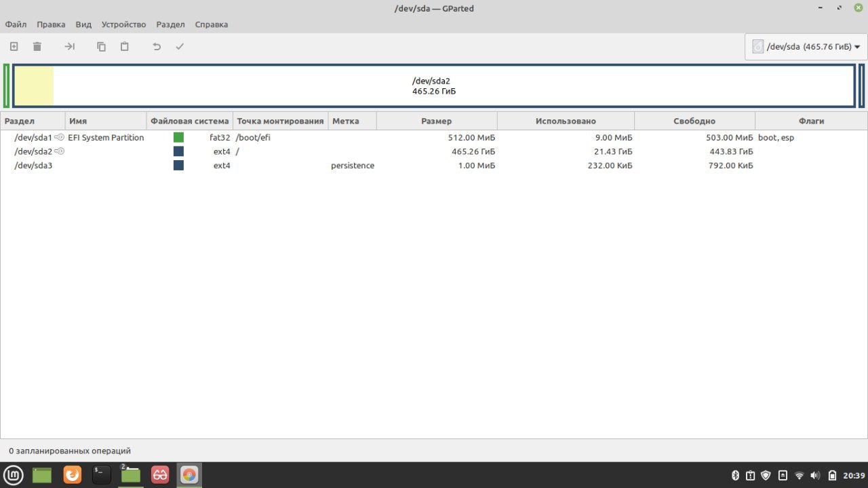Click the 0 запланированных операций status text

pyautogui.click(x=70, y=451)
